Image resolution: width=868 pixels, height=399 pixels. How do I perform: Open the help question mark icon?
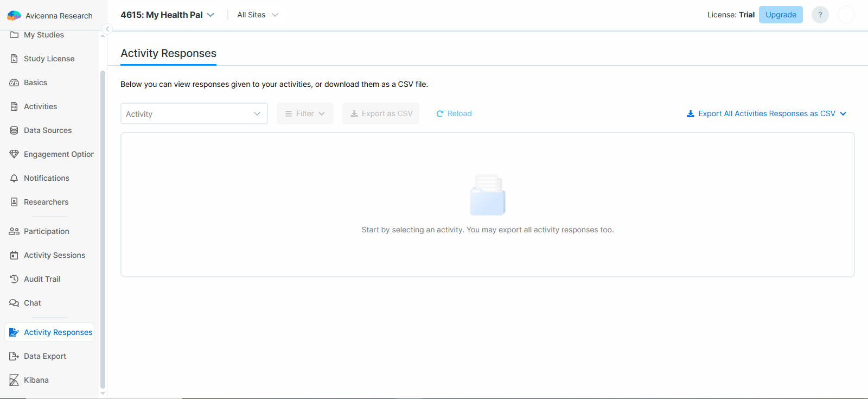point(820,15)
